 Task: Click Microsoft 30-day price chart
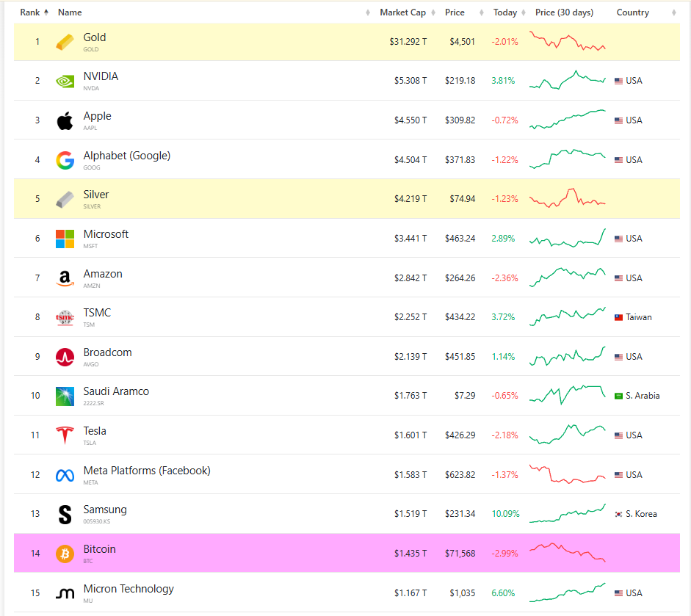point(568,238)
